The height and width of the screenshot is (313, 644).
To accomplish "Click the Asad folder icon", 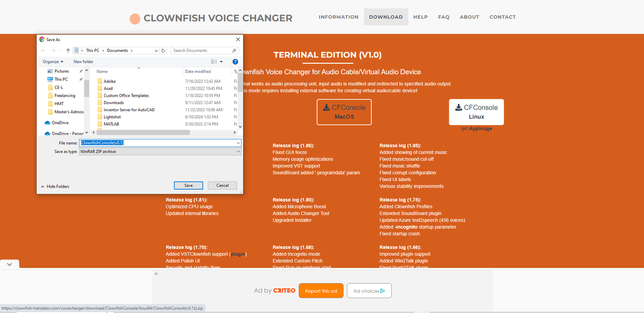I will tap(100, 88).
